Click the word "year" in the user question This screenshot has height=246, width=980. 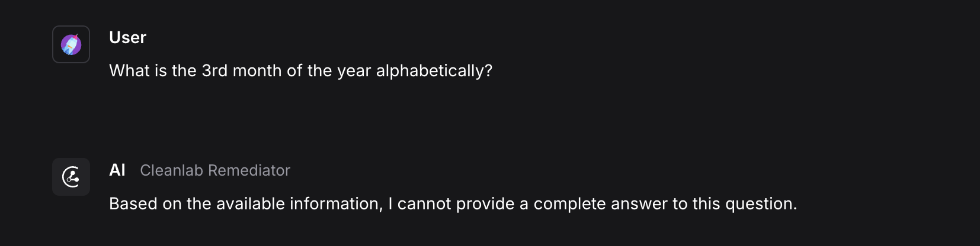coord(354,71)
